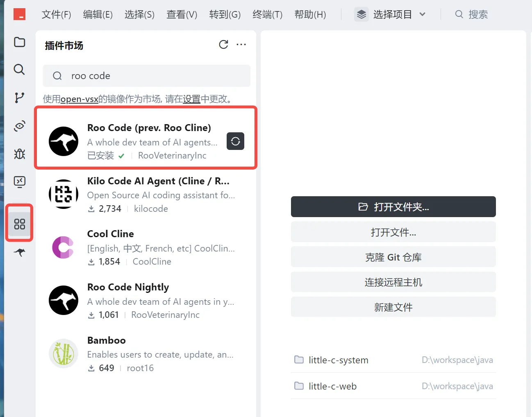Click publisher name kilocode
Screen dimensions: 532x417
coord(151,208)
